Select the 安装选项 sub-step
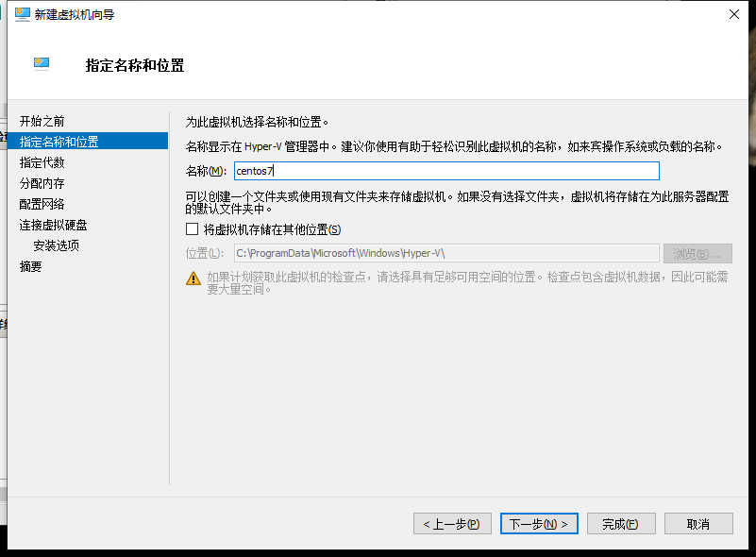Viewport: 756px width, 557px height. [56, 245]
